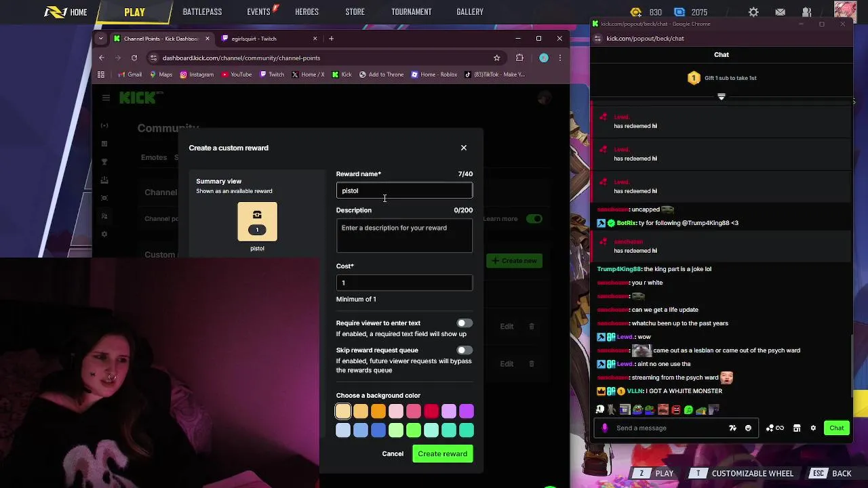
Task: Click the browser back arrow
Action: pyautogui.click(x=102, y=58)
